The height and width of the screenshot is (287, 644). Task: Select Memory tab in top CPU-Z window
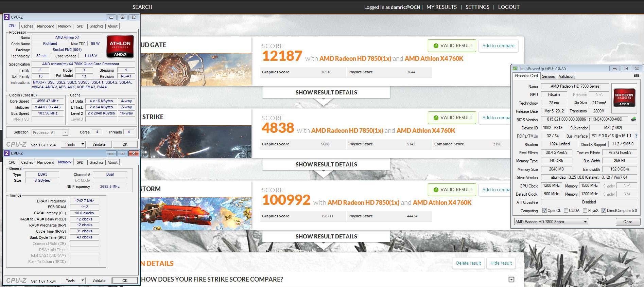[x=65, y=26]
